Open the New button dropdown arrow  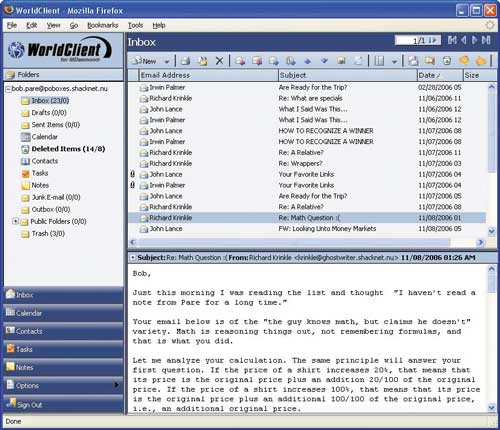pos(167,61)
